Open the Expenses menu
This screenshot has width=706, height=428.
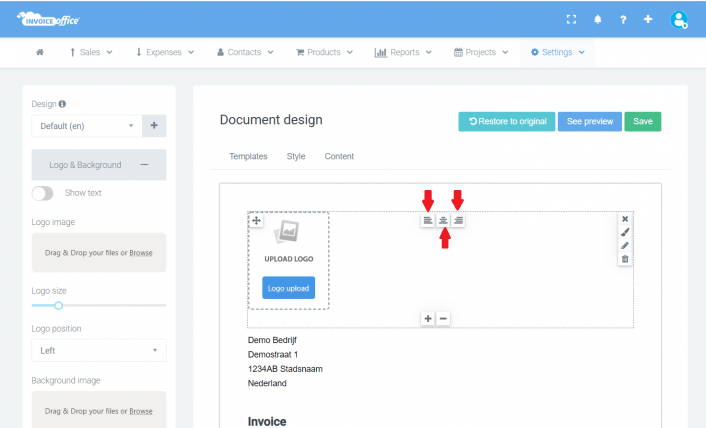point(165,52)
